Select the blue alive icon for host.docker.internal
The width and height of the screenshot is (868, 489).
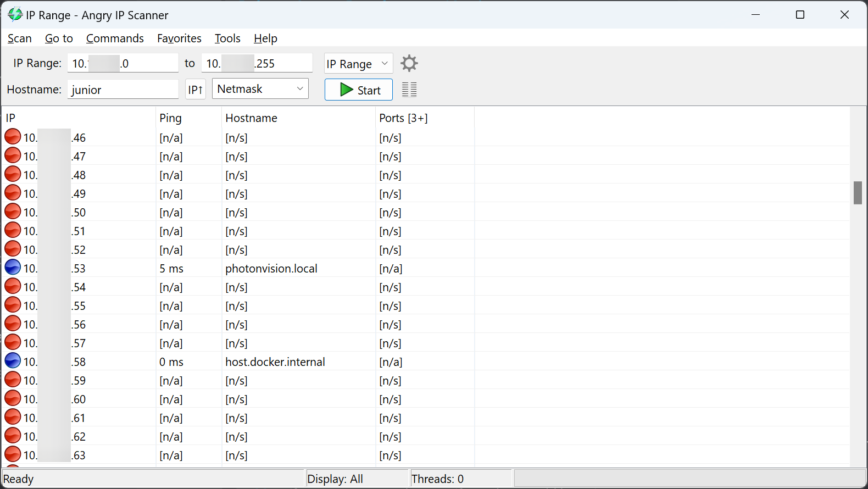pos(13,361)
